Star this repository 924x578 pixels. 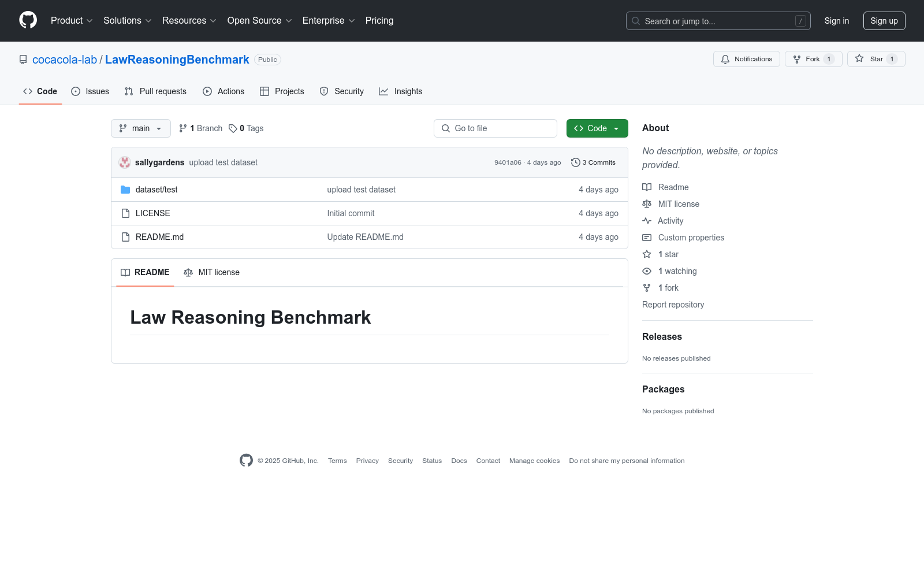(x=876, y=59)
